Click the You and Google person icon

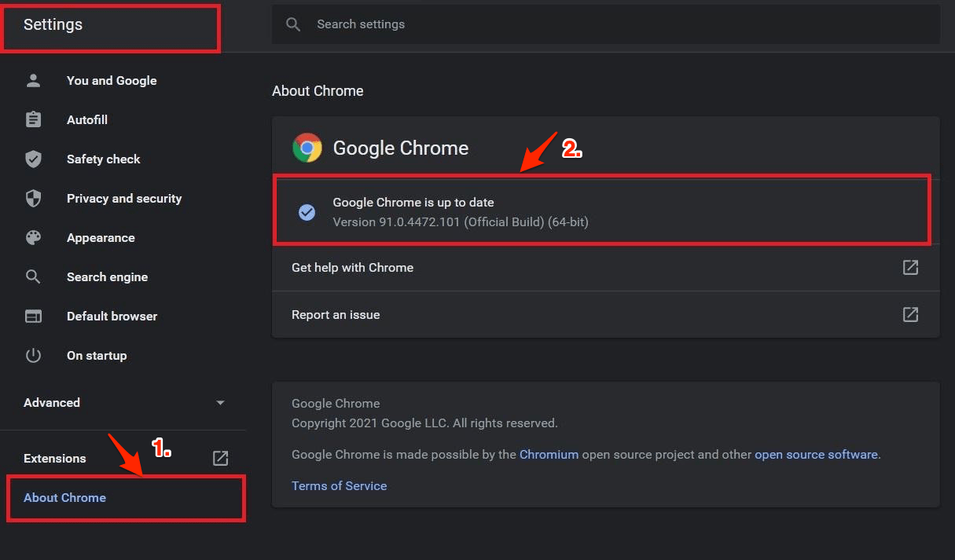[x=33, y=80]
